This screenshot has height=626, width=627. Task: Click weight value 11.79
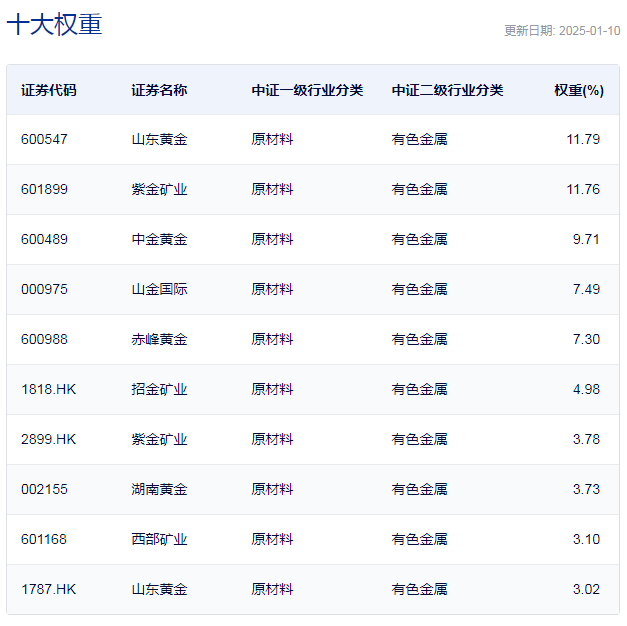click(x=583, y=139)
